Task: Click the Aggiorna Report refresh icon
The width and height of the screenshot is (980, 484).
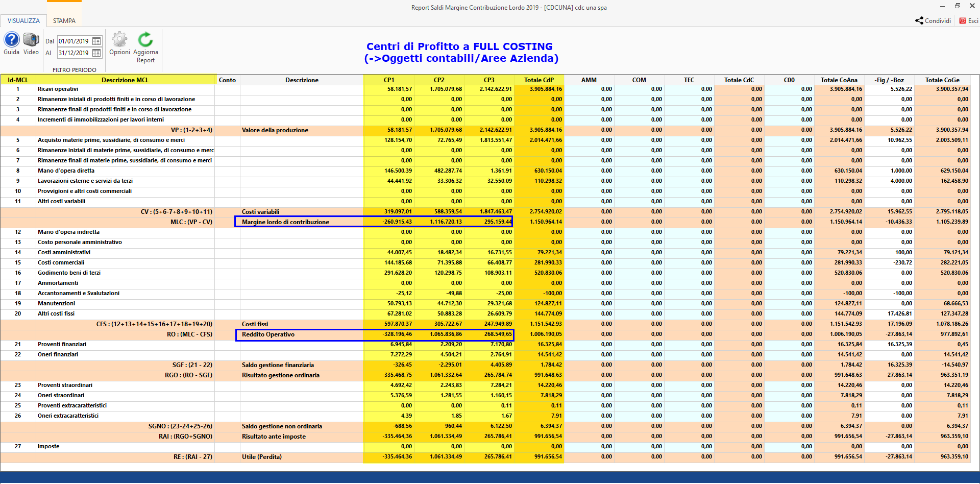Action: click(x=145, y=40)
